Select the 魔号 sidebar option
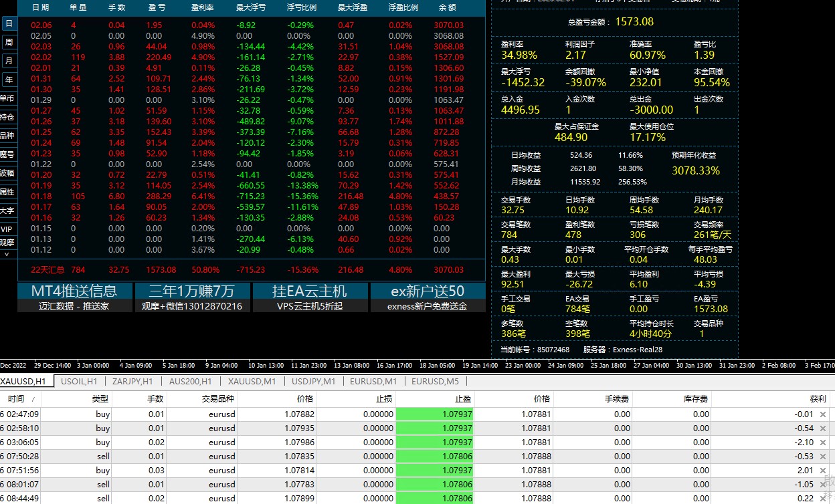The height and width of the screenshot is (504, 835). pyautogui.click(x=7, y=154)
